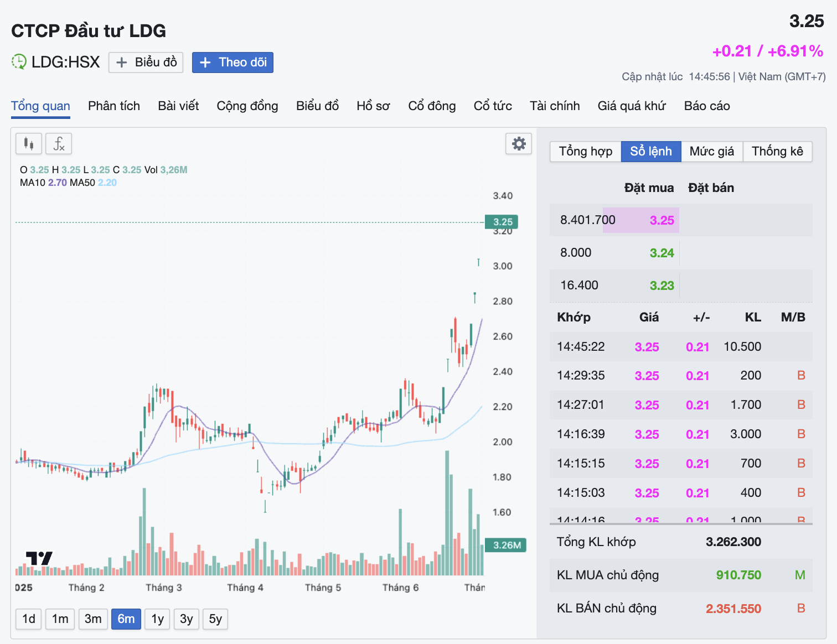Set chart range to 1d

coord(29,619)
